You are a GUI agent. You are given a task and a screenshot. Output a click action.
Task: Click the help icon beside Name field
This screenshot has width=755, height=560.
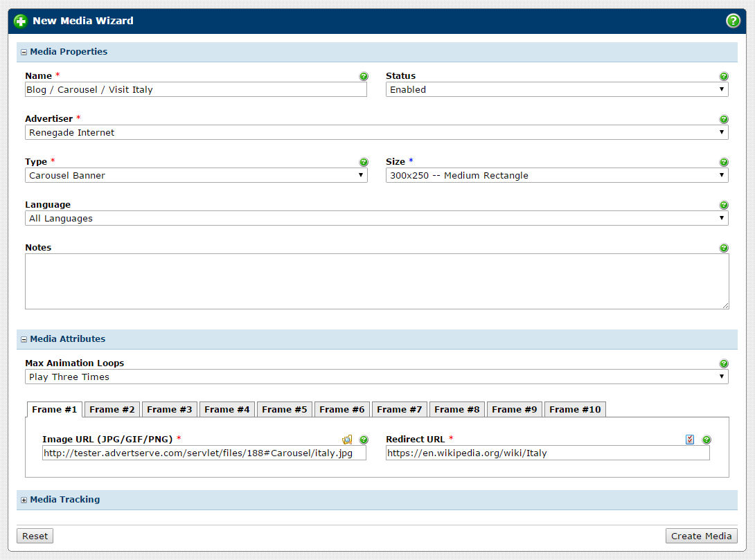pyautogui.click(x=364, y=76)
